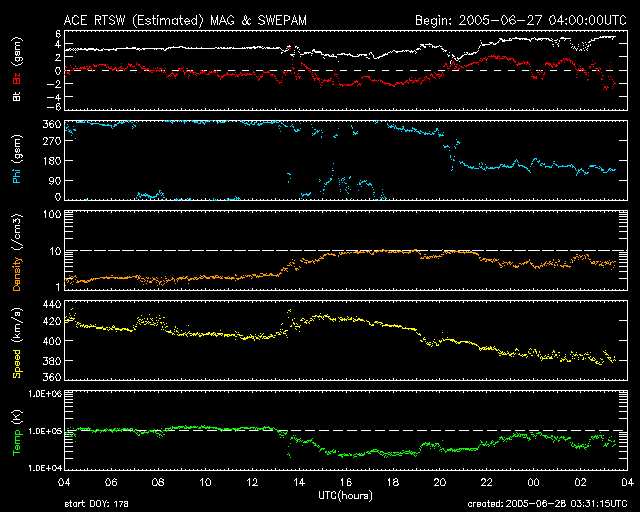Click the 420 tick label on Speed axis

pos(52,321)
